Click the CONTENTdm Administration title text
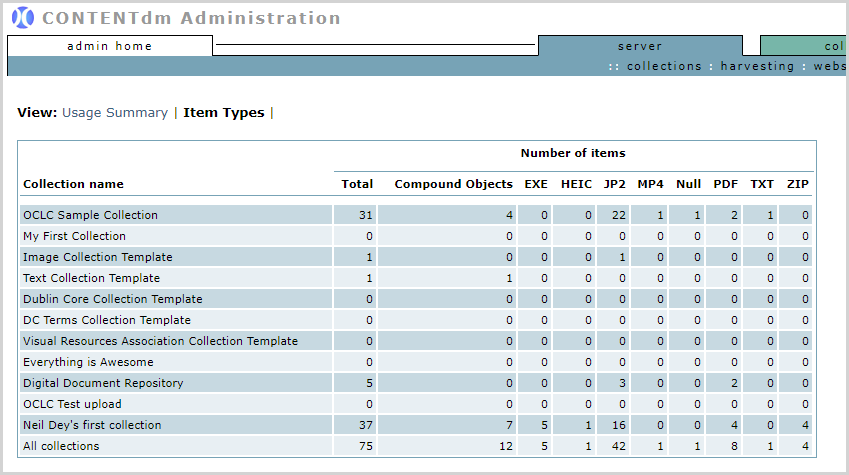Image resolution: width=849 pixels, height=475 pixels. point(191,18)
